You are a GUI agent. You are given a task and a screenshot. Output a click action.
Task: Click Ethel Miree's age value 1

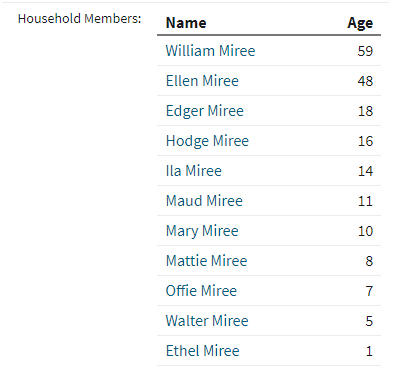pyautogui.click(x=369, y=351)
